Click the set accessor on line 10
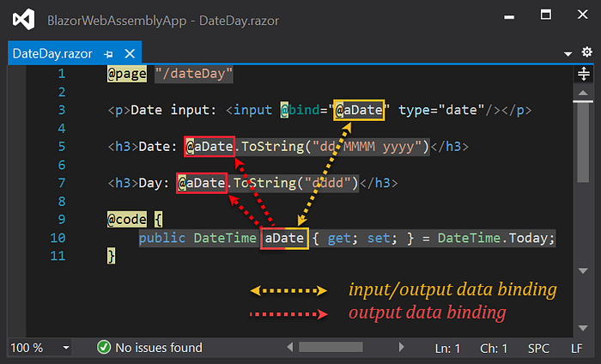The image size is (601, 364). click(379, 239)
